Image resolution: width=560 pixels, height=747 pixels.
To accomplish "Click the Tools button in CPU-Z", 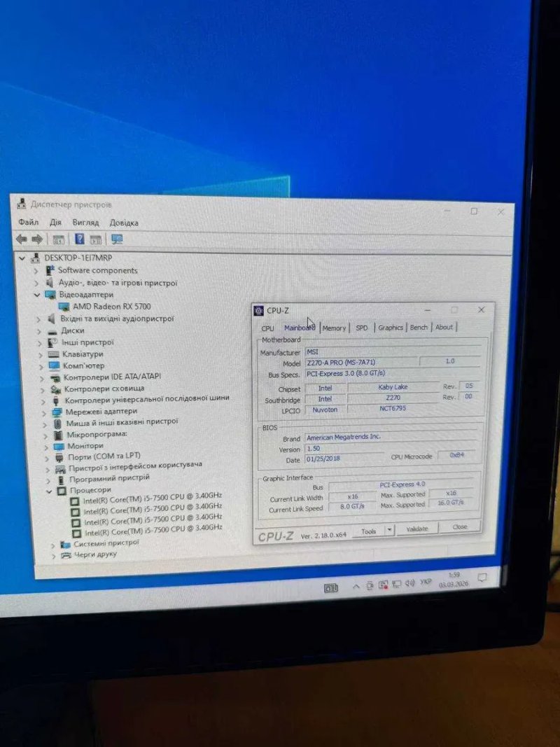I will (x=369, y=531).
